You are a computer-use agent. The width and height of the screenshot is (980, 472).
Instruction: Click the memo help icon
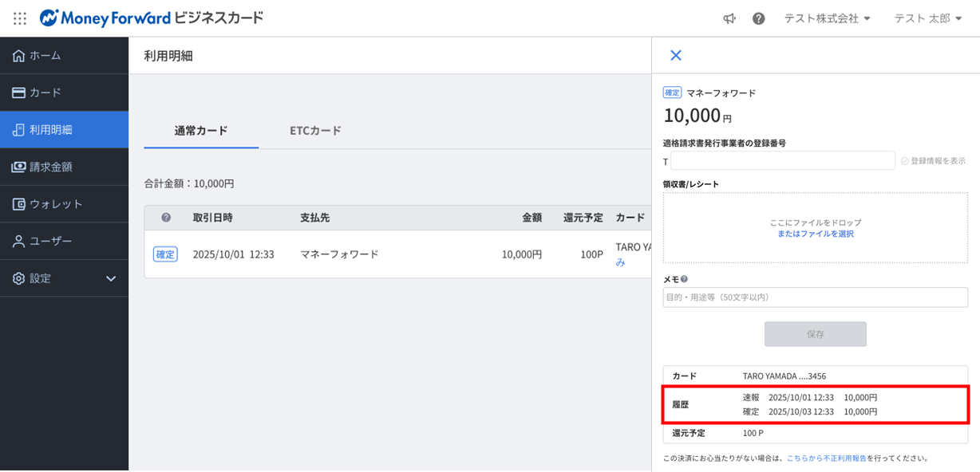[x=685, y=280]
